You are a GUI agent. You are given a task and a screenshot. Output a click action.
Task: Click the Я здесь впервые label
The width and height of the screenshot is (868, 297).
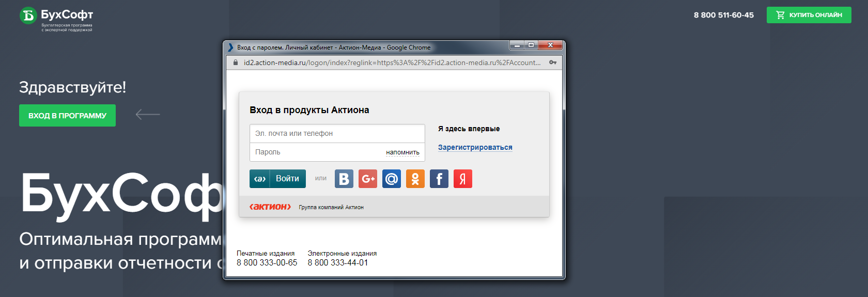point(469,129)
